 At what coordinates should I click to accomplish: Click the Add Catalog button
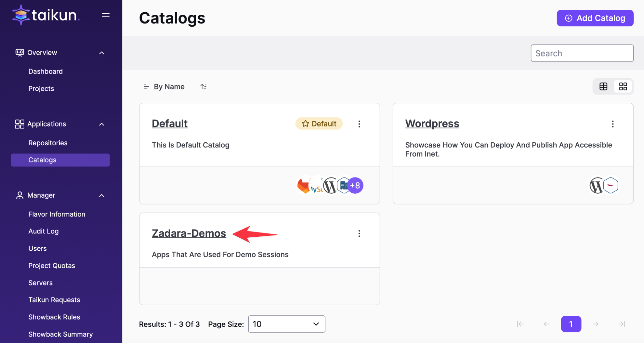point(595,18)
